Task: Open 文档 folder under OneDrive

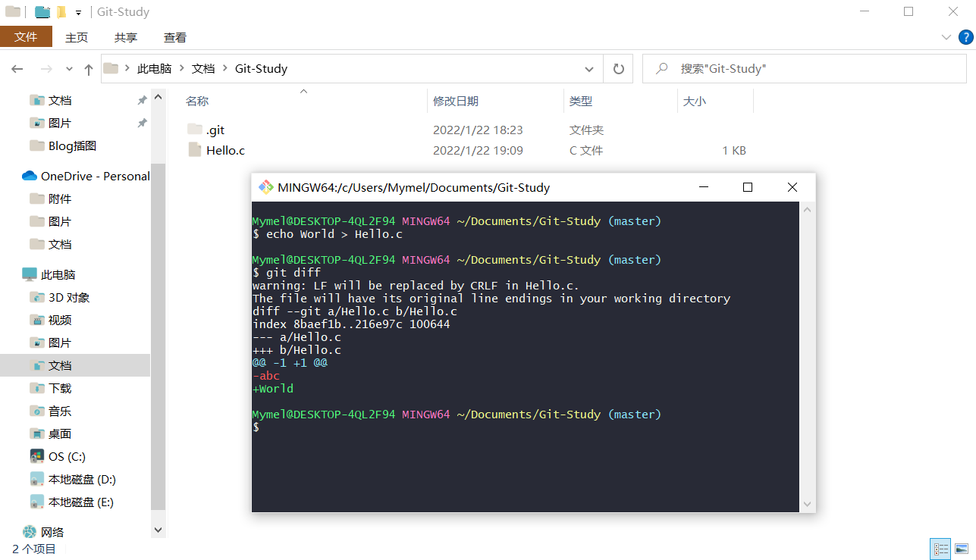Action: tap(60, 244)
